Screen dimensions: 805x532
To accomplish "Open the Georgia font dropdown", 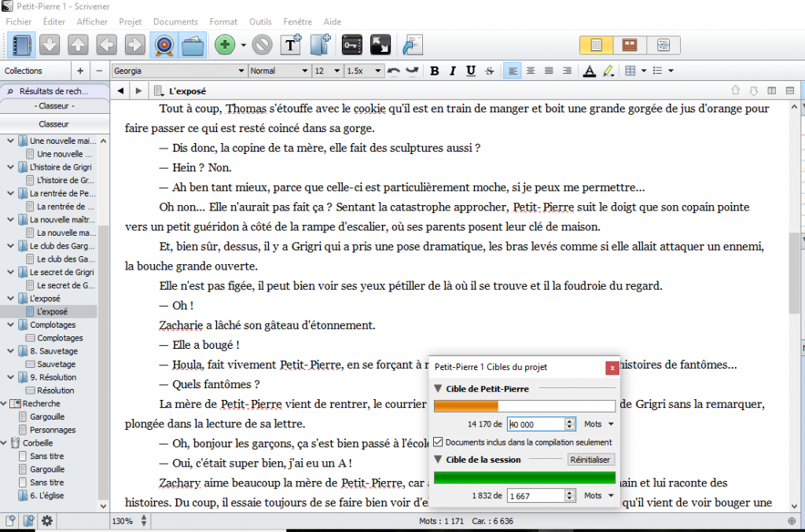I will pos(178,71).
